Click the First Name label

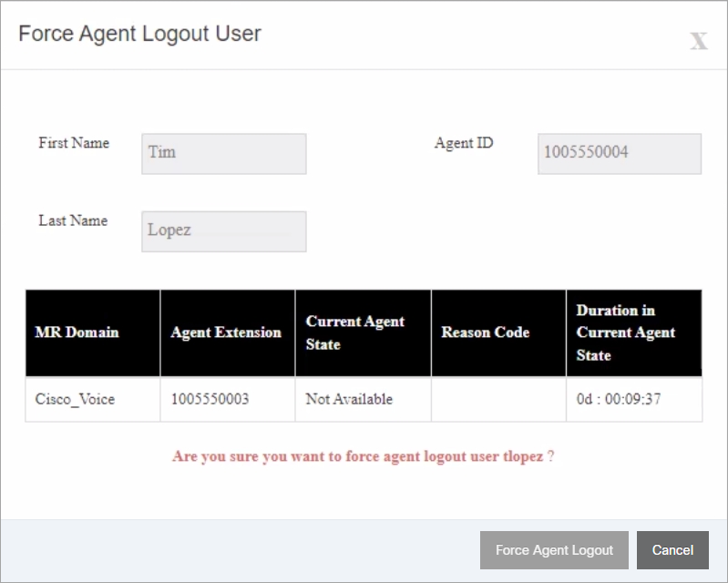point(74,143)
